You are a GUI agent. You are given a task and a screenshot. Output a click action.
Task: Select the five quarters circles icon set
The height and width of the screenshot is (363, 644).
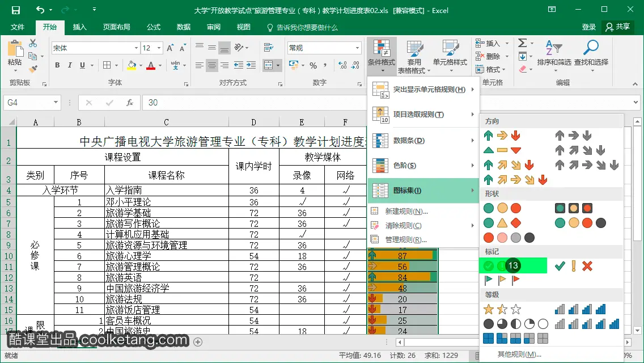pyautogui.click(x=515, y=324)
